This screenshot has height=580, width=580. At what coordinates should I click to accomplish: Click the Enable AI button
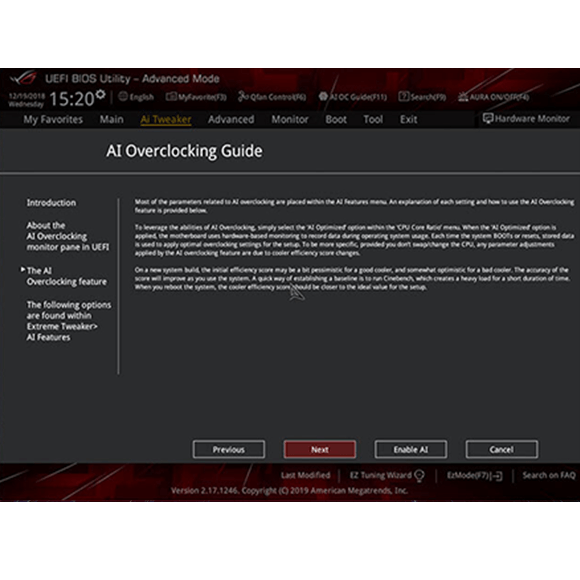(x=411, y=449)
